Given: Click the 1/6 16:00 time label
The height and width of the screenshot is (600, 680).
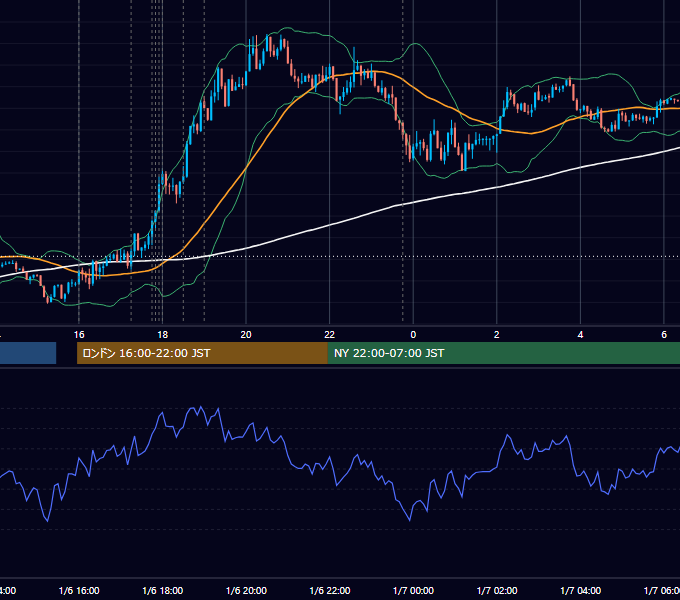Looking at the screenshot, I should (79, 590).
